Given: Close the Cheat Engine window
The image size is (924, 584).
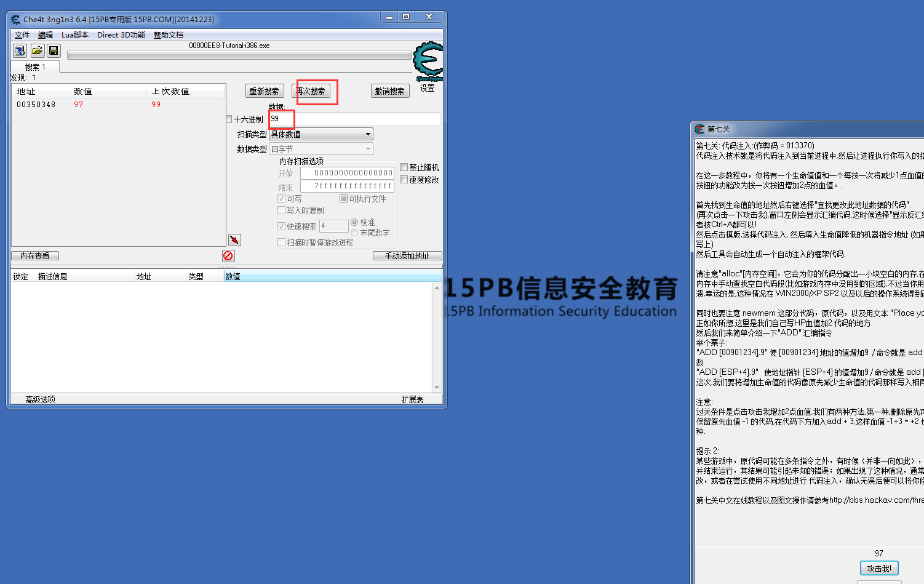Looking at the screenshot, I should [429, 17].
